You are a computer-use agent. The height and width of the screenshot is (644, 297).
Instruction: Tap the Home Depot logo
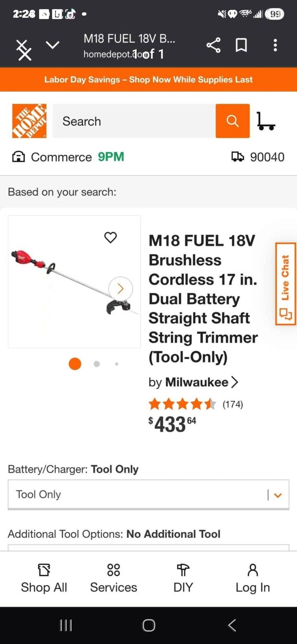(29, 121)
